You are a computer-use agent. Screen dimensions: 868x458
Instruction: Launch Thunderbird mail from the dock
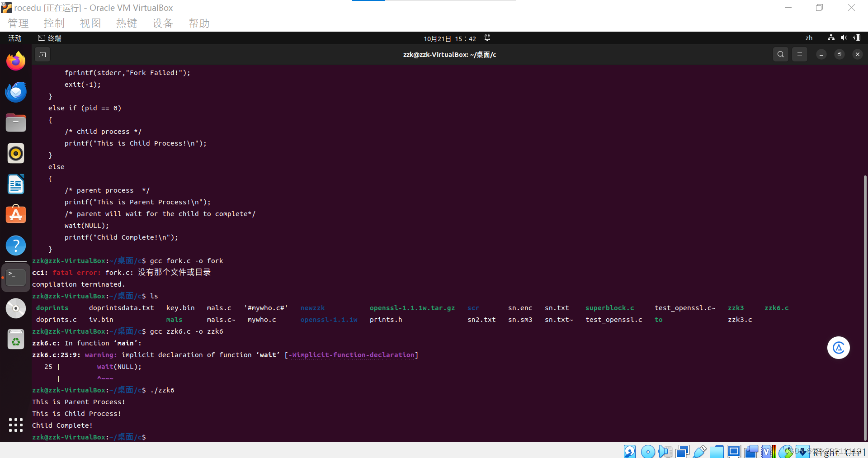coord(16,92)
